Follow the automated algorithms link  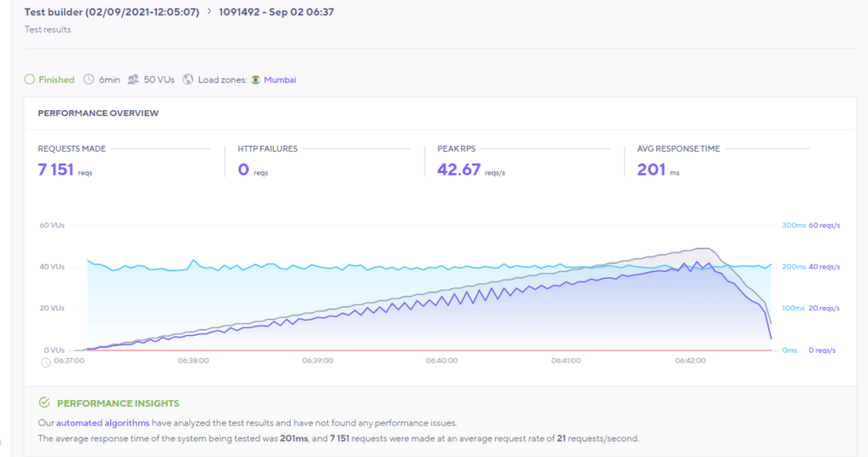click(103, 422)
